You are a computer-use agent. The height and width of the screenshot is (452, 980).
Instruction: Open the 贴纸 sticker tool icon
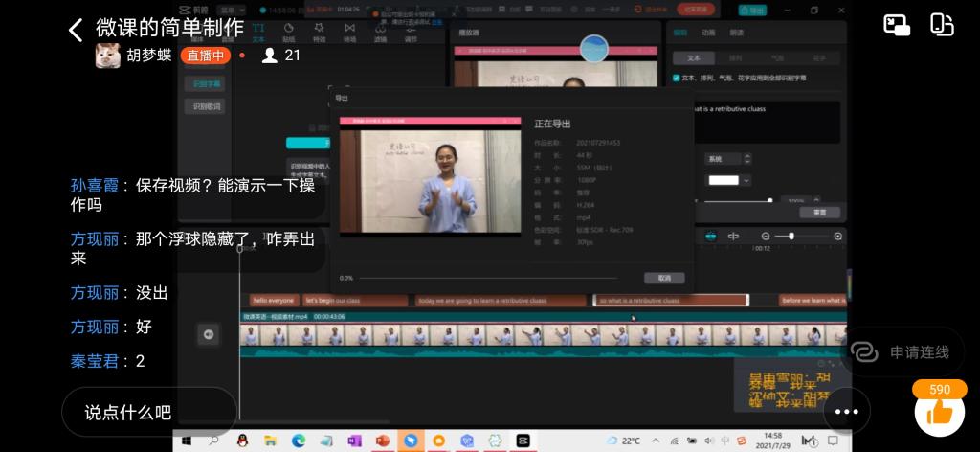288,34
